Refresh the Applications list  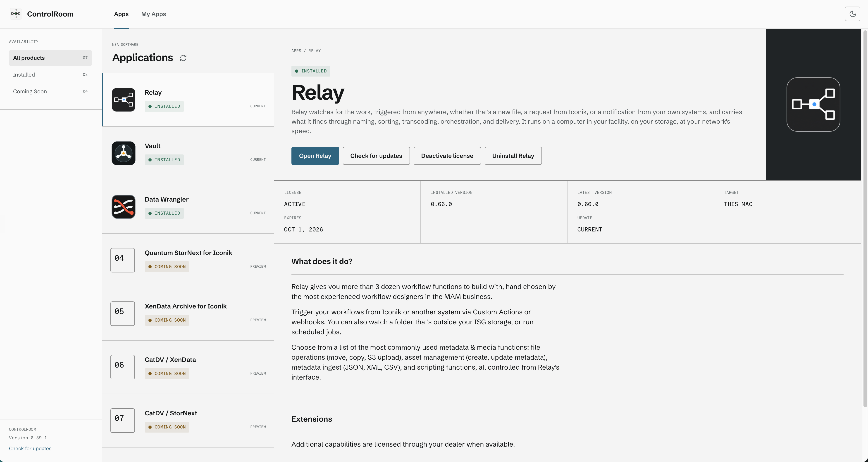pos(183,58)
